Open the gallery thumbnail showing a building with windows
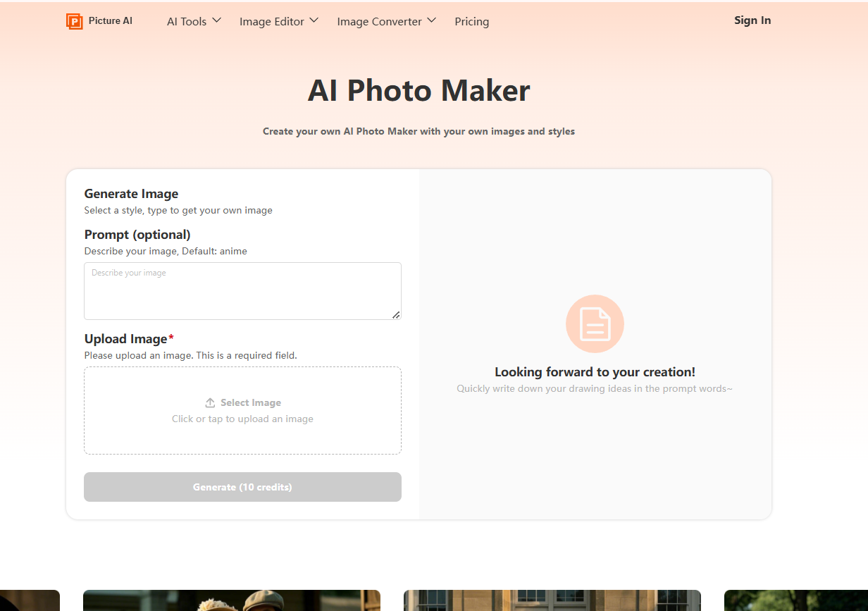This screenshot has width=868, height=611. pos(552,600)
